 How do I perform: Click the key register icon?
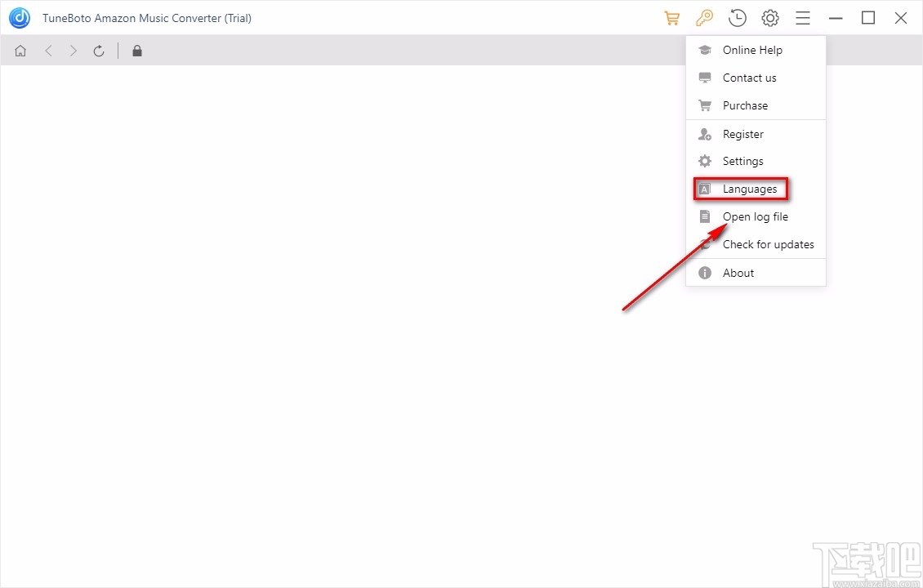click(704, 18)
